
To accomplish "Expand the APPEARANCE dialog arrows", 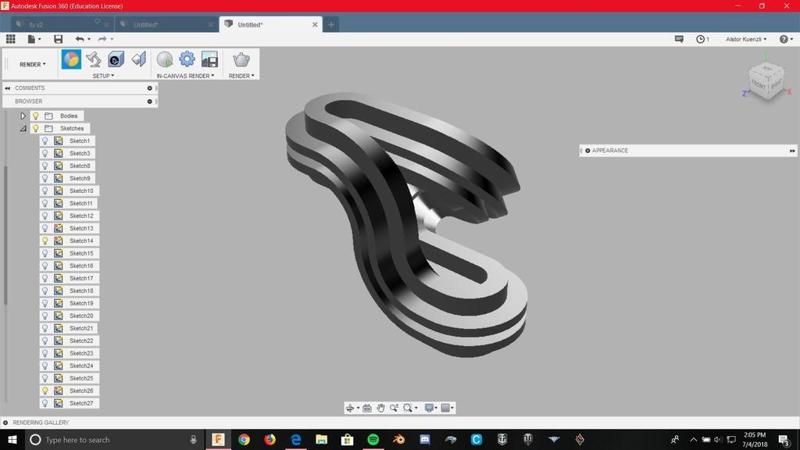I will click(792, 151).
